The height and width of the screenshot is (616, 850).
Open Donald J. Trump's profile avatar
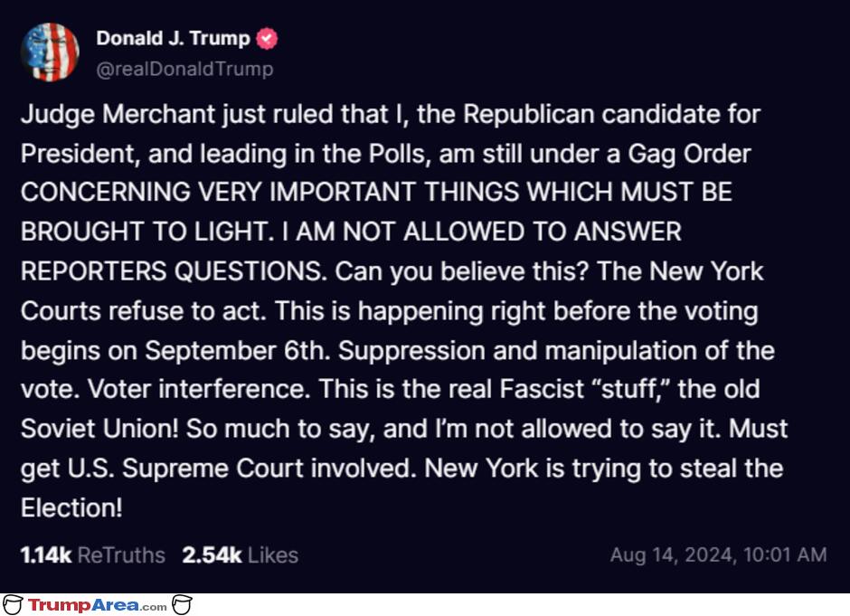(x=50, y=52)
